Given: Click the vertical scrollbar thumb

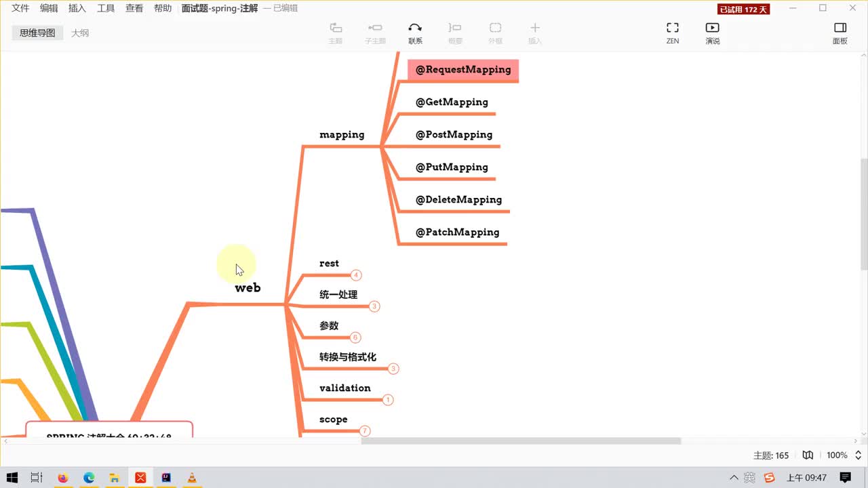Looking at the screenshot, I should tap(864, 213).
